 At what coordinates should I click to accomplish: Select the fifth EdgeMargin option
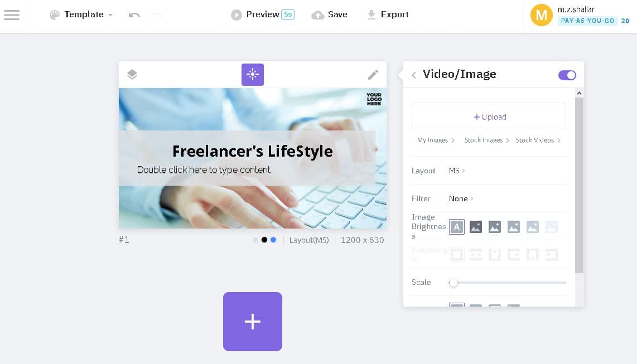pos(533,255)
